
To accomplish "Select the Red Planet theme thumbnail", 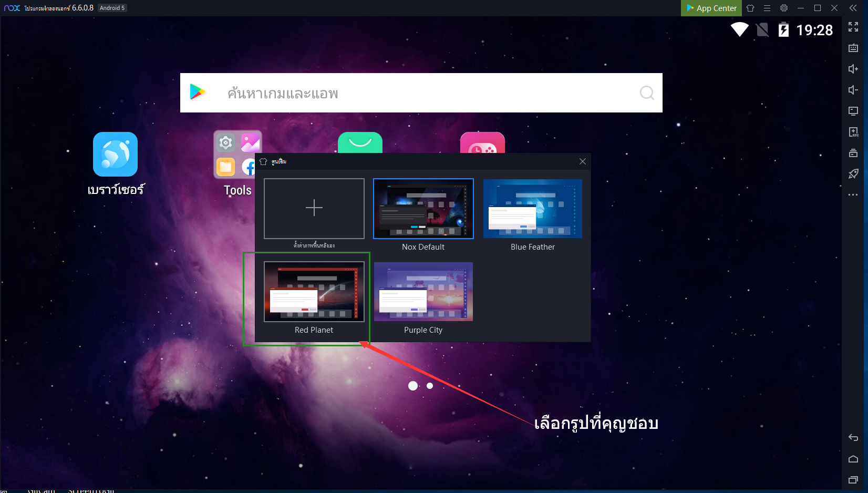I will pyautogui.click(x=314, y=292).
